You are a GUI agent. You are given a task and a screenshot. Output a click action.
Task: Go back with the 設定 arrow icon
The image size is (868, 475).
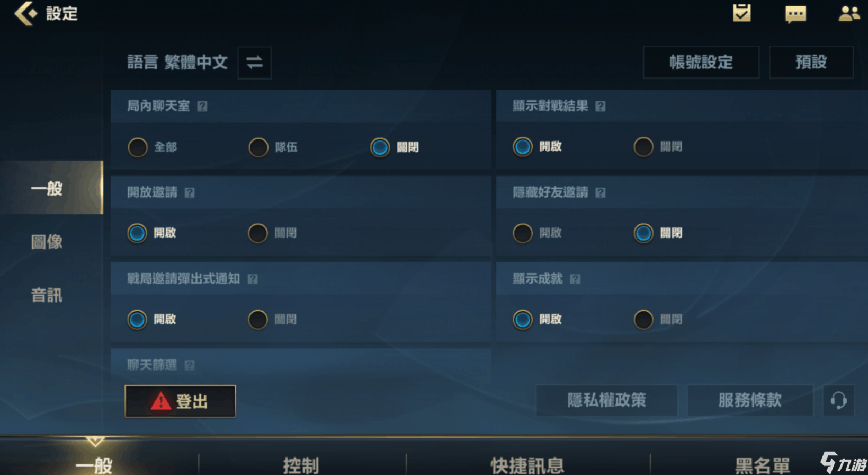click(25, 13)
